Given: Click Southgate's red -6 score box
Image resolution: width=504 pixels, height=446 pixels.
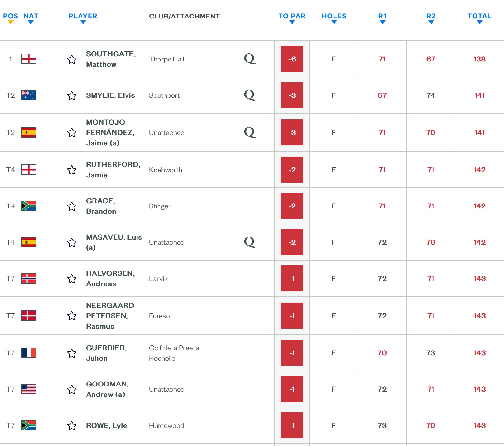Looking at the screenshot, I should pos(292,59).
